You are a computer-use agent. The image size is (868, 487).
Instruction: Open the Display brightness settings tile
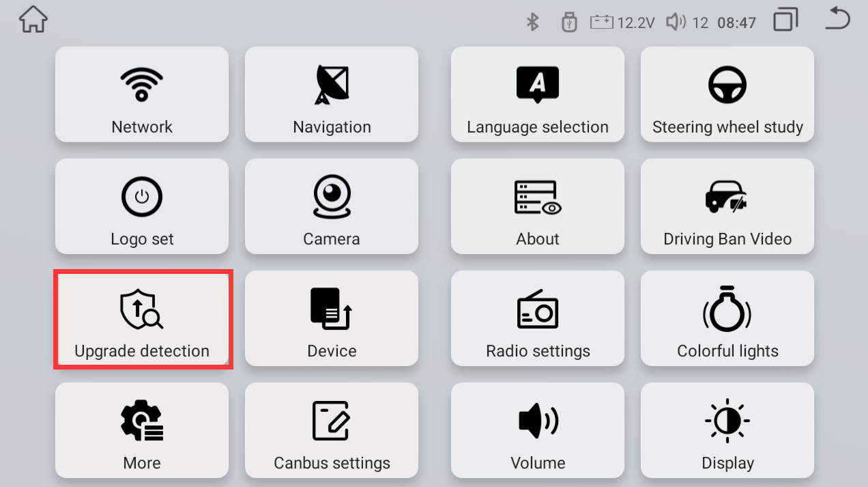727,430
